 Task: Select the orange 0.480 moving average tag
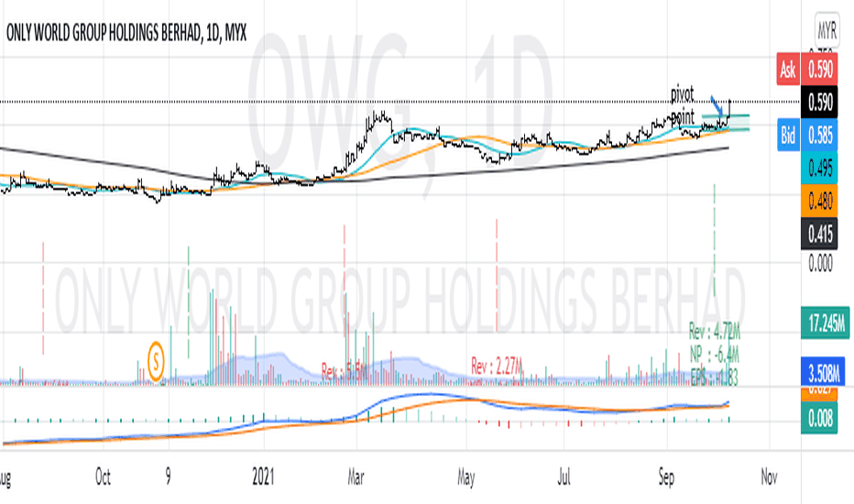(820, 201)
